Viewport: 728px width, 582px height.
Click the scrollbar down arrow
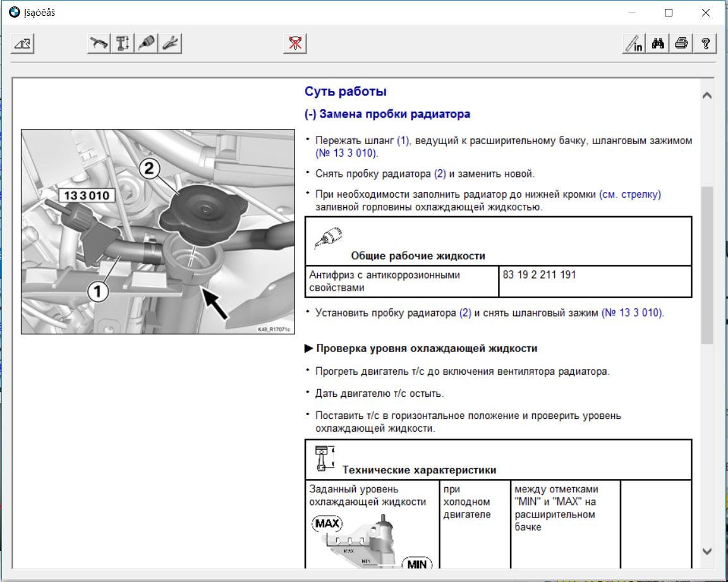tap(707, 551)
